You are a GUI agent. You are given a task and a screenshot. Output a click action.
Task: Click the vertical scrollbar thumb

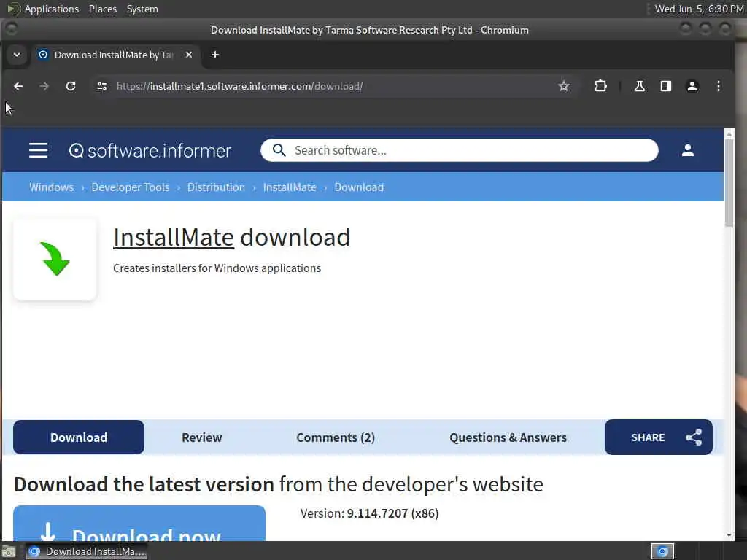729,183
